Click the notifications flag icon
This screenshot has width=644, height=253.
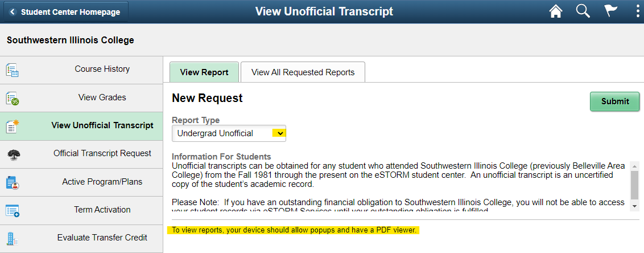(x=611, y=11)
